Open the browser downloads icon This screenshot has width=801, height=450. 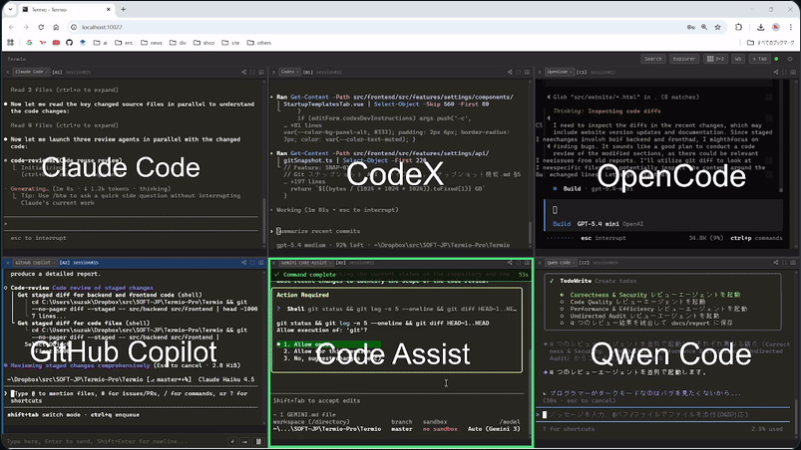tap(761, 27)
